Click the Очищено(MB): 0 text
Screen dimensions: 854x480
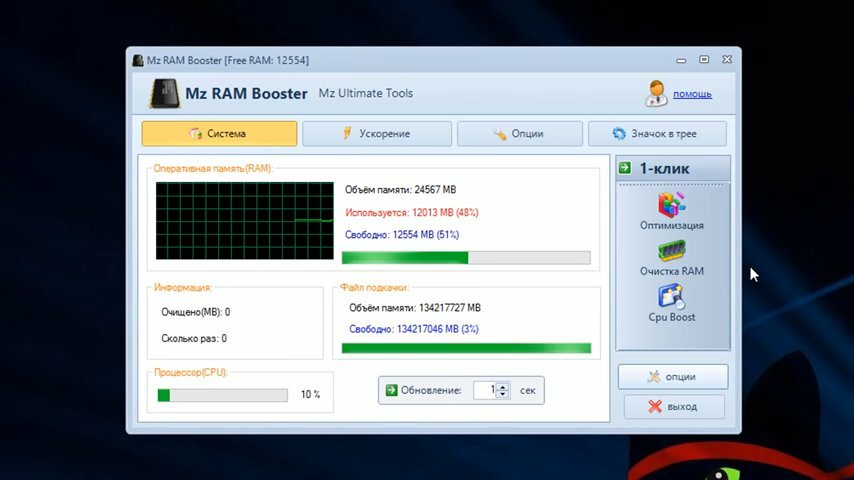pyautogui.click(x=196, y=312)
